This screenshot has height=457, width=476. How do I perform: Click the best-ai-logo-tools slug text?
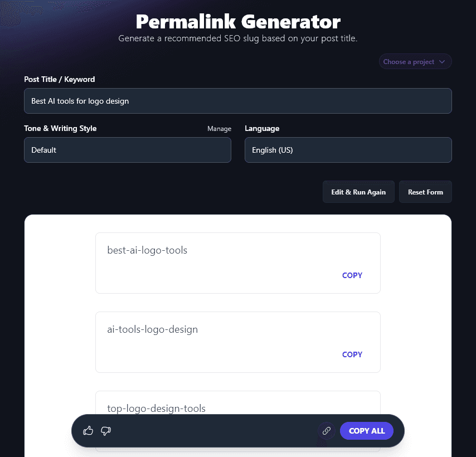click(147, 250)
